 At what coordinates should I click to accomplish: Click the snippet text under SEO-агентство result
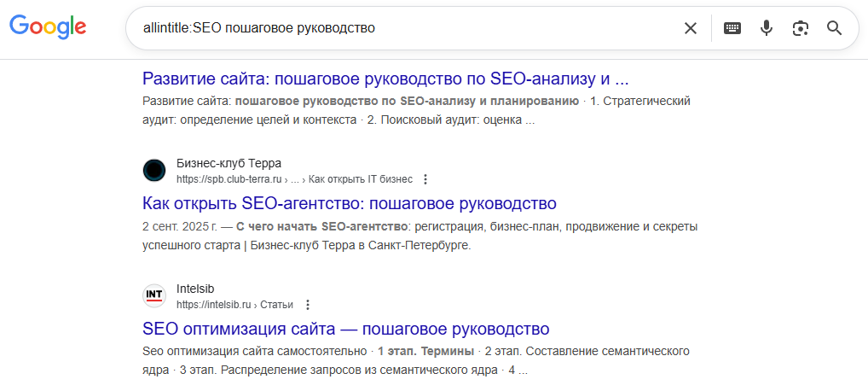(x=420, y=236)
